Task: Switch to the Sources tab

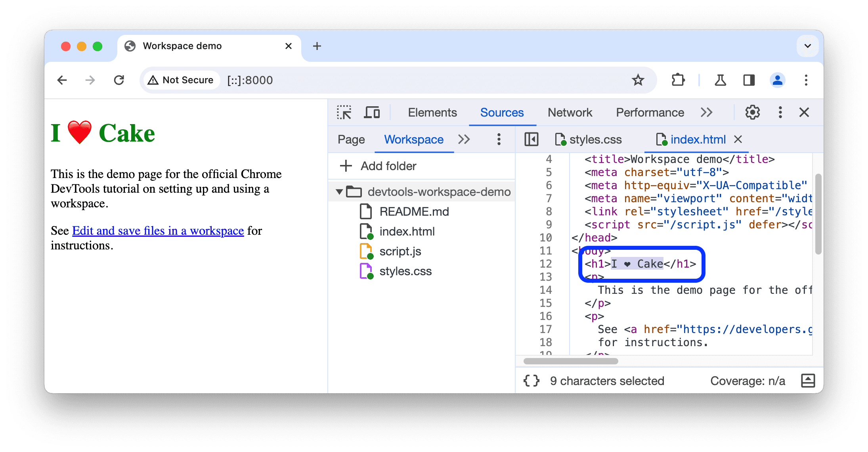Action: pyautogui.click(x=502, y=113)
